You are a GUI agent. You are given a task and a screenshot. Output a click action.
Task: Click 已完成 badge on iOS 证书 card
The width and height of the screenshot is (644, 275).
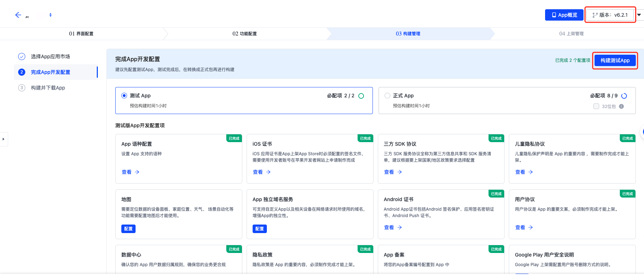coord(365,138)
